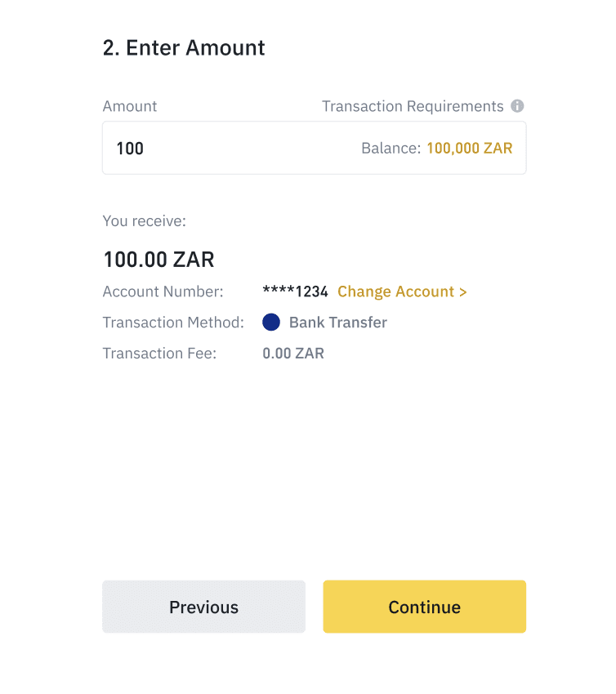Click the 'Transaction Method:' label
The width and height of the screenshot is (616, 694).
point(173,323)
